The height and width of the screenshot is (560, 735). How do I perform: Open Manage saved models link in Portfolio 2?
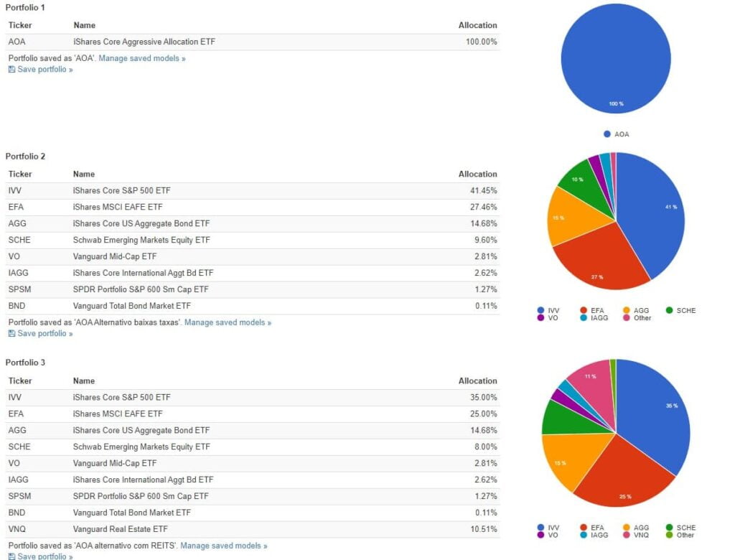pyautogui.click(x=228, y=322)
